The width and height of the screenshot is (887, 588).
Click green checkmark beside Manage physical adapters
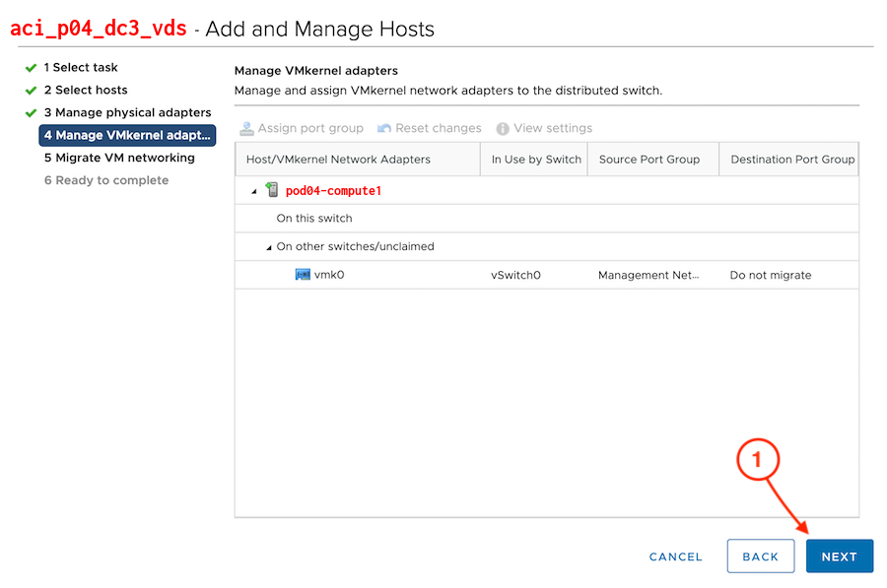point(31,113)
